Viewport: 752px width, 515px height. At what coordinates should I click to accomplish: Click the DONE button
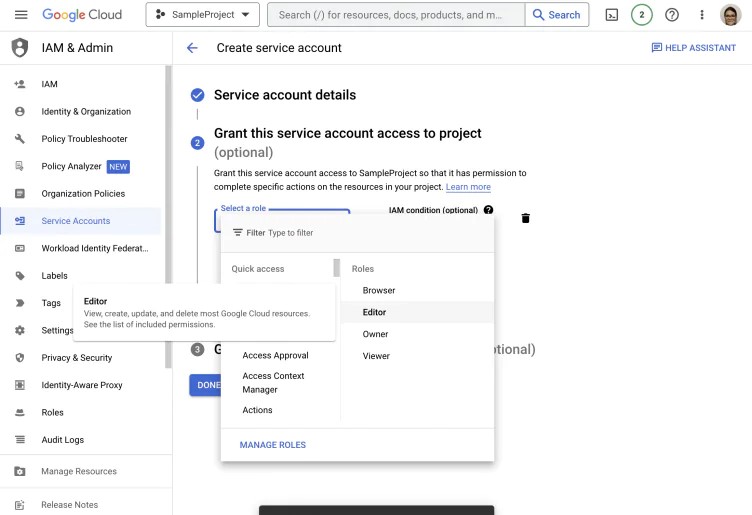205,385
